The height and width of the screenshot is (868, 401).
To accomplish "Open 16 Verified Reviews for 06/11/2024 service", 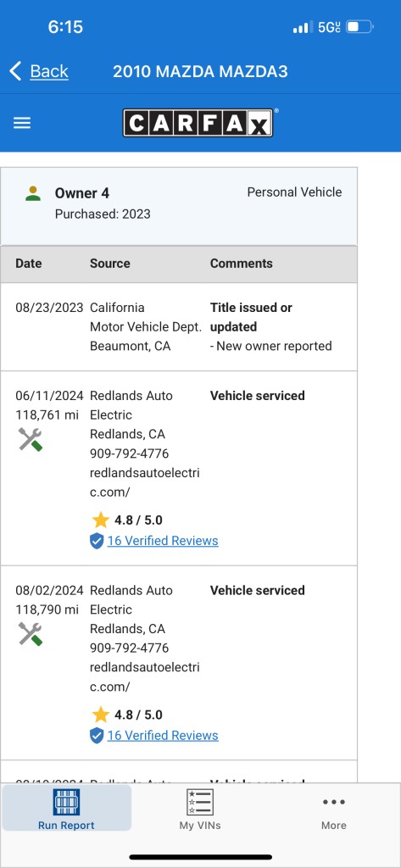I will click(163, 541).
